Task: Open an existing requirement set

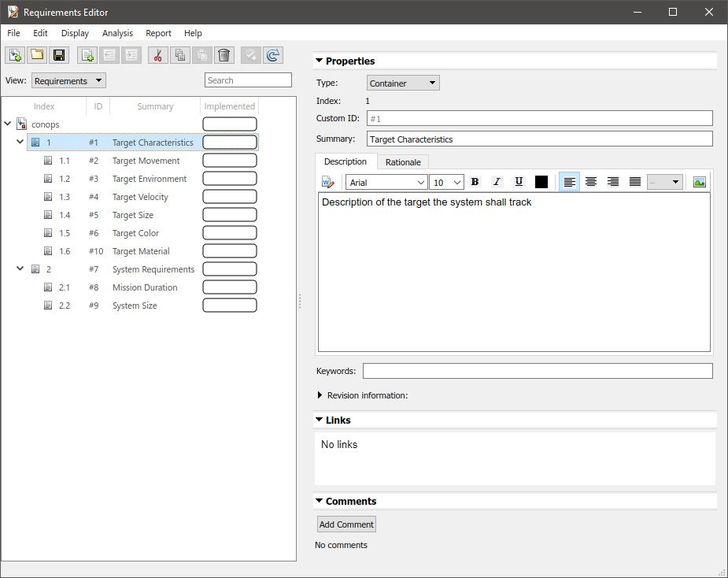Action: pos(37,55)
